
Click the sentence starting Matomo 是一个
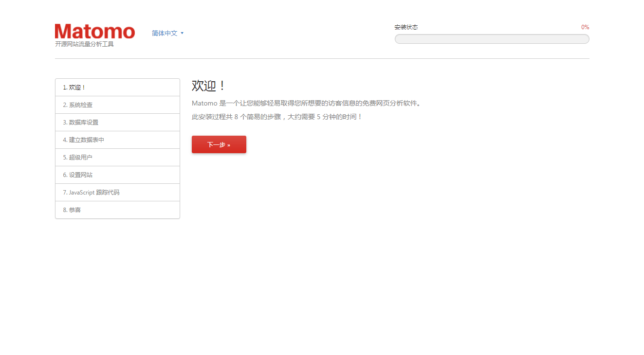pyautogui.click(x=306, y=103)
